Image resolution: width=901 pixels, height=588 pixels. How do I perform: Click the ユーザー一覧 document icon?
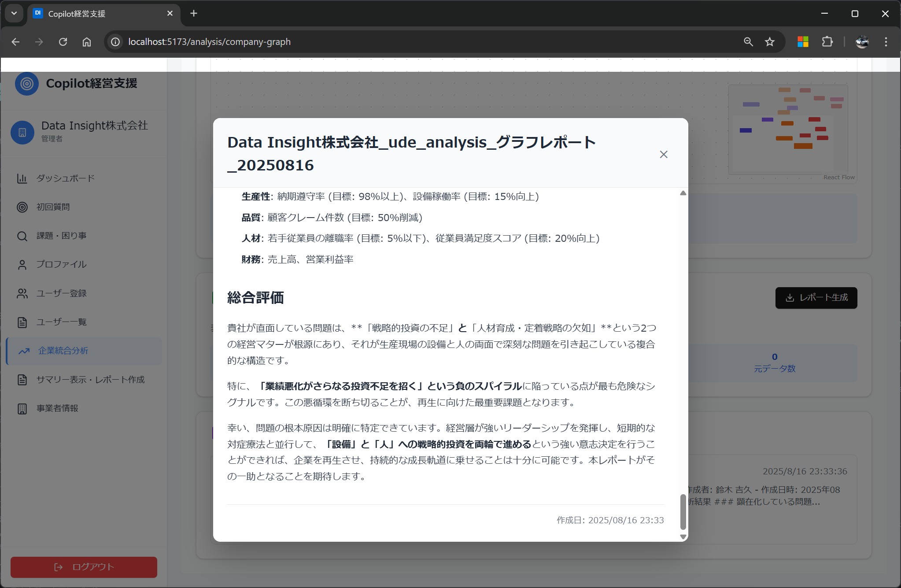coord(22,322)
